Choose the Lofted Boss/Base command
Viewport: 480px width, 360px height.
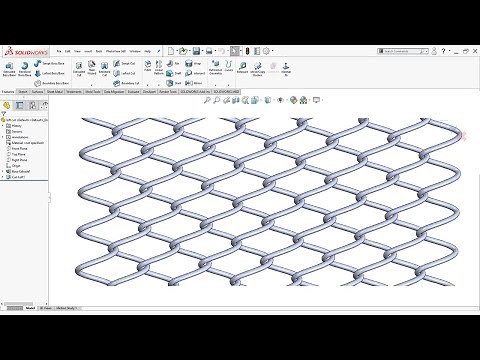click(49, 73)
